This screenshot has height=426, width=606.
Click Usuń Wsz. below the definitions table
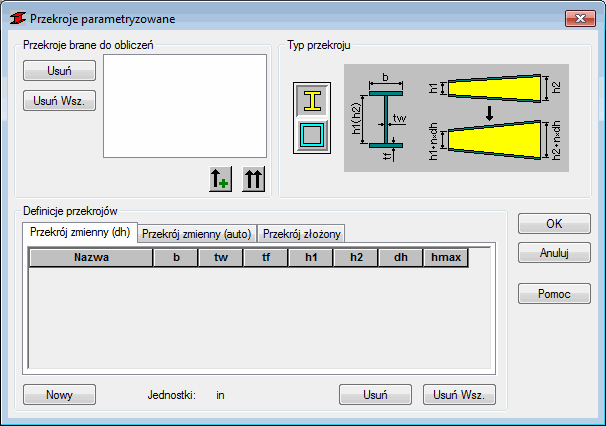pyautogui.click(x=459, y=395)
